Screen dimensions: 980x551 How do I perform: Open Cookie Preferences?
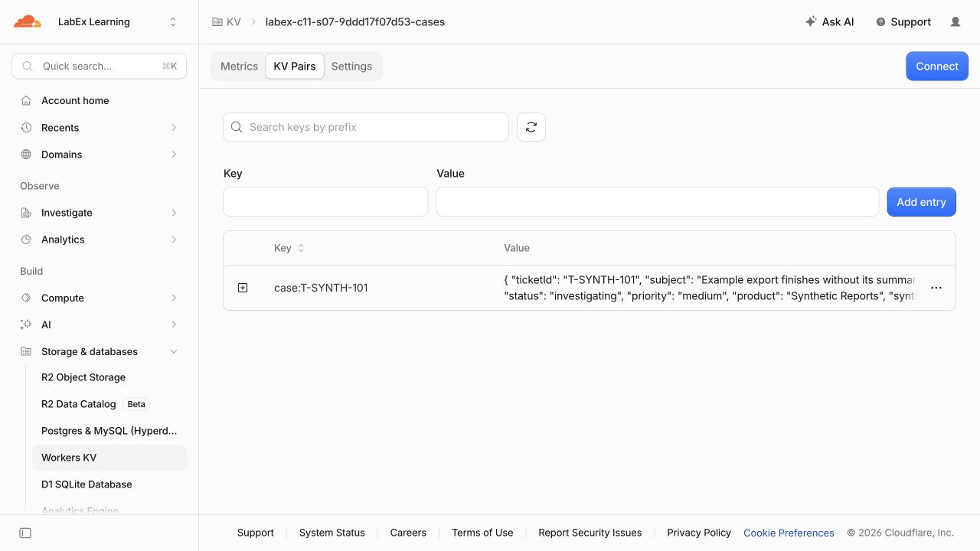[x=789, y=533]
